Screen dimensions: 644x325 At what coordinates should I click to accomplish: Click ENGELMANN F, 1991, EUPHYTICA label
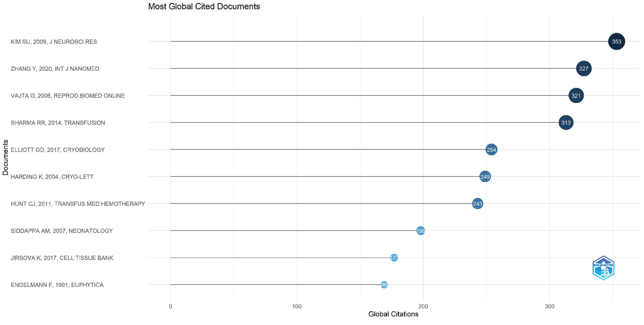(x=57, y=285)
